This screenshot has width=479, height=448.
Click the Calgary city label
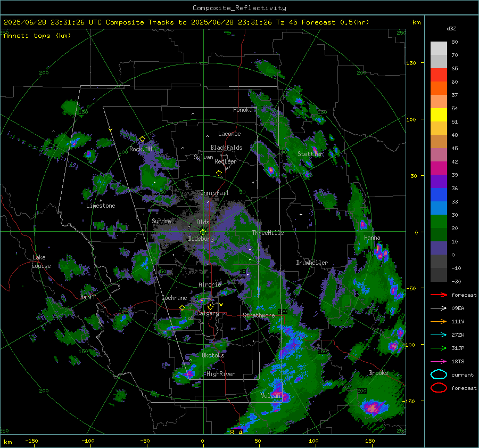[208, 313]
